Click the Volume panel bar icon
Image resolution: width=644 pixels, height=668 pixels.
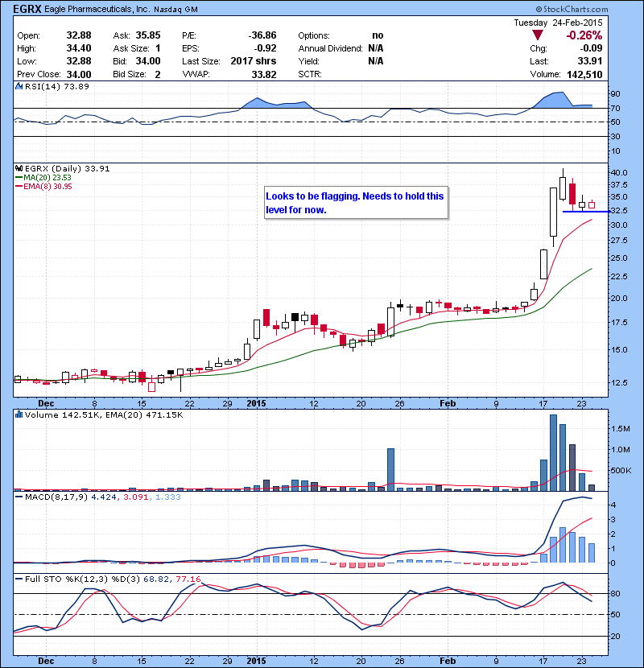point(19,414)
